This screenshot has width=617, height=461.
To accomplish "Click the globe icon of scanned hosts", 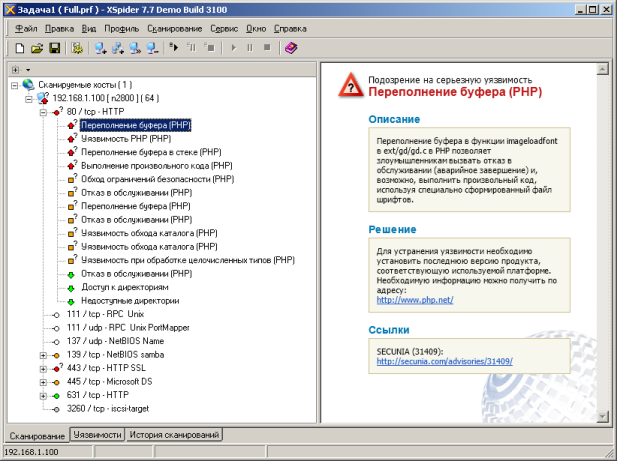I will [28, 84].
